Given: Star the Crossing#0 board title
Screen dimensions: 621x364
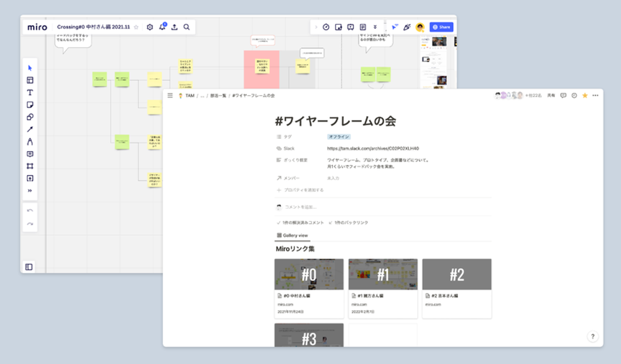Looking at the screenshot, I should 136,27.
